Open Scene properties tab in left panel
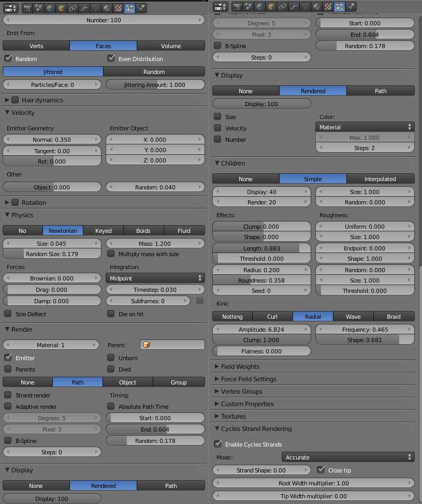Viewport: 422px width, 504px height. point(39,8)
